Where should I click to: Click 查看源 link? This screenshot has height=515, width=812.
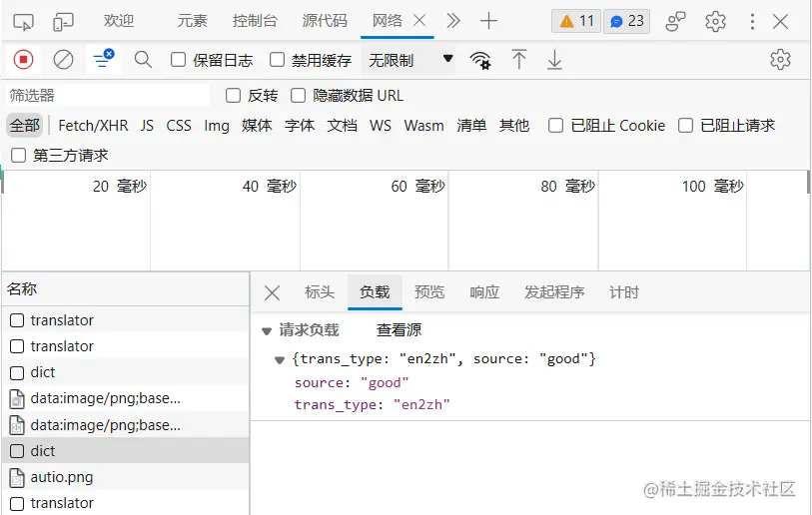tap(399, 330)
